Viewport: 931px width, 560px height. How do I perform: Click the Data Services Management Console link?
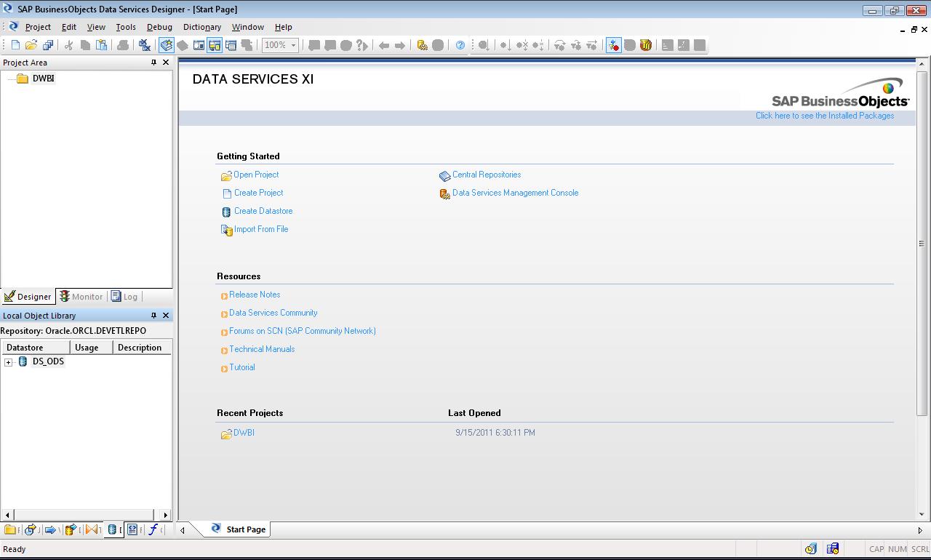tap(516, 193)
